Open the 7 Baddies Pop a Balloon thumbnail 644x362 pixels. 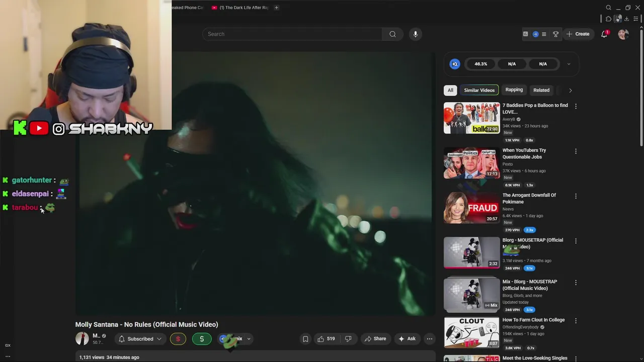[x=471, y=118]
